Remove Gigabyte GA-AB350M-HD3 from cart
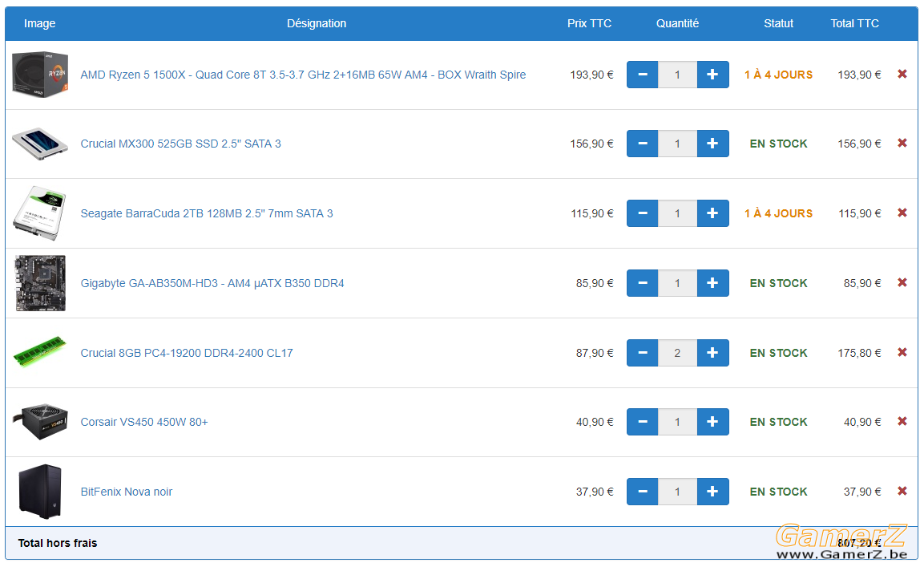 (x=902, y=282)
